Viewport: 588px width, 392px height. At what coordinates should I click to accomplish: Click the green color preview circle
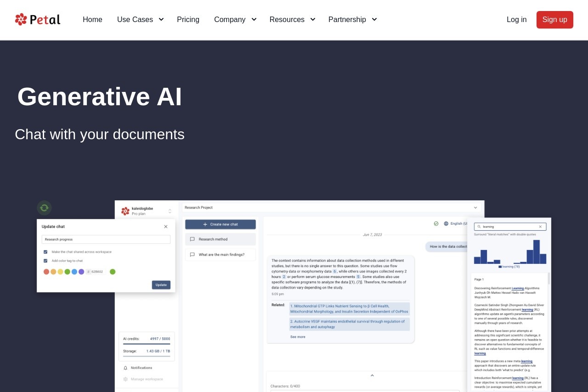point(113,272)
